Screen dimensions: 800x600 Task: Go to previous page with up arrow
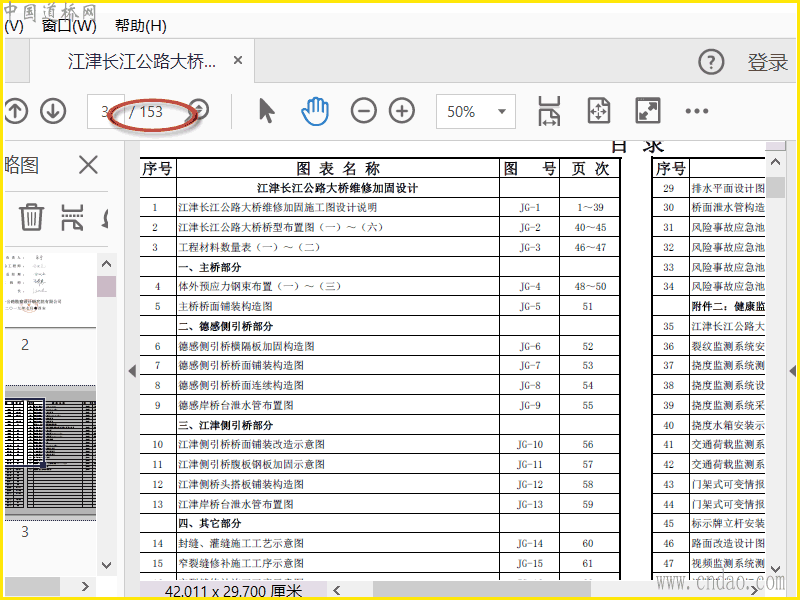[16, 111]
